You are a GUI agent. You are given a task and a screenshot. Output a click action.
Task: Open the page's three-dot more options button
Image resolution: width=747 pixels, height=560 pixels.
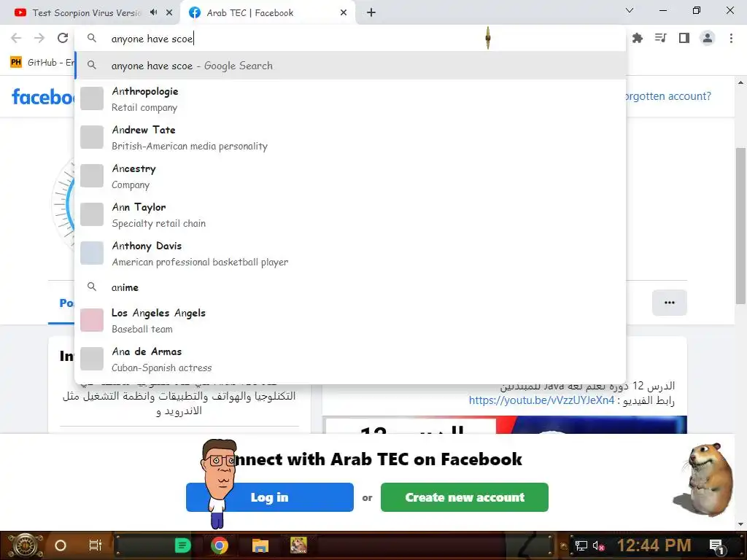click(670, 303)
